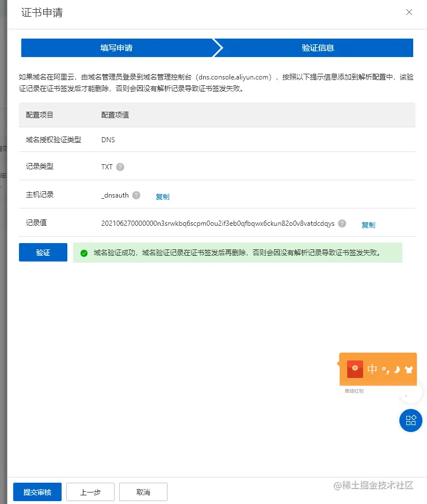Toggle 中 Chinese input mode
The image size is (427, 504).
(x=372, y=369)
